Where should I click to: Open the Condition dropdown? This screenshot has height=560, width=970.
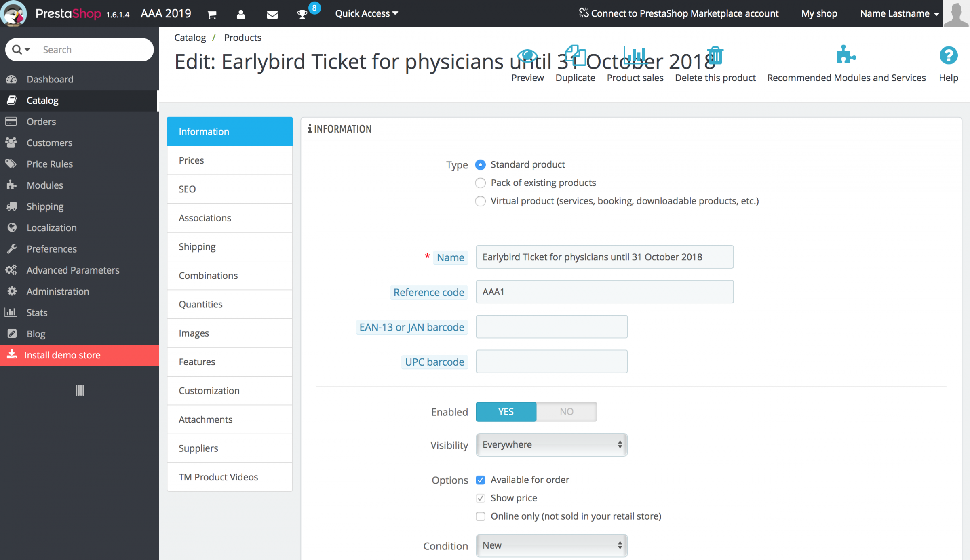point(551,545)
